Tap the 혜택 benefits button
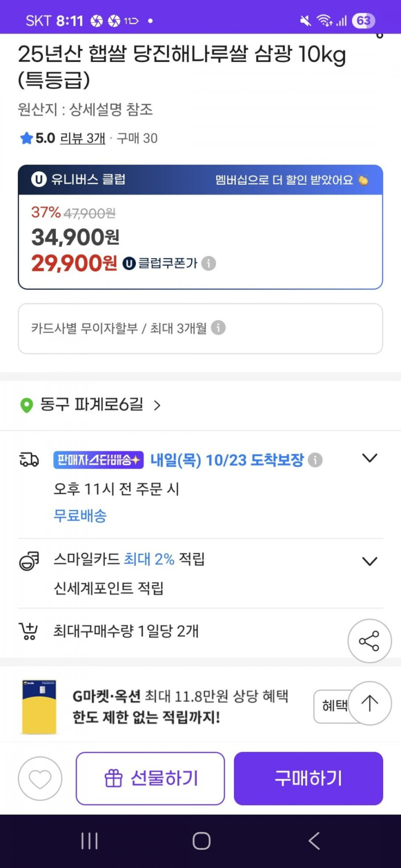The height and width of the screenshot is (868, 401). tap(332, 705)
